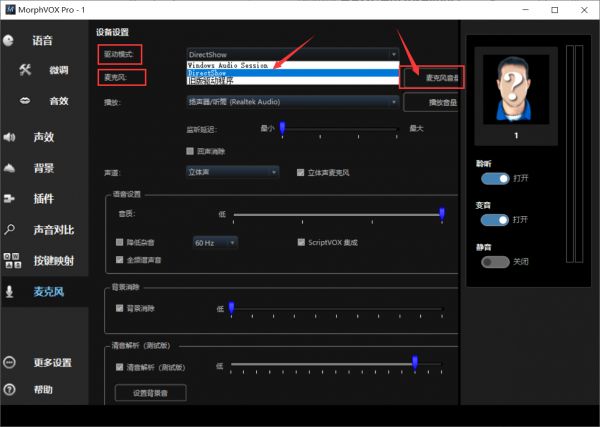Open the 背景 section
The width and height of the screenshot is (600, 427).
pyautogui.click(x=44, y=168)
